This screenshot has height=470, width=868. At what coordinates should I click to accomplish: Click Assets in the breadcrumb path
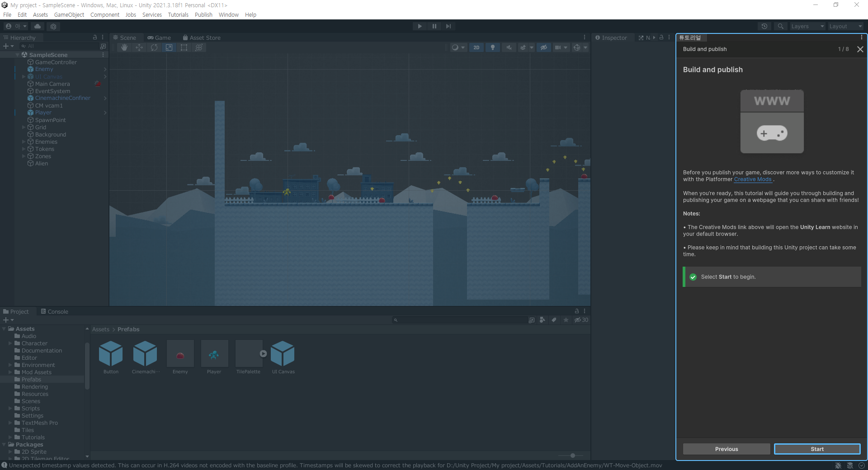pyautogui.click(x=101, y=329)
